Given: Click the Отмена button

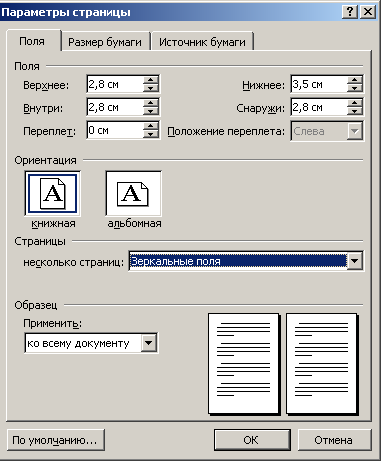Looking at the screenshot, I should pos(334,440).
